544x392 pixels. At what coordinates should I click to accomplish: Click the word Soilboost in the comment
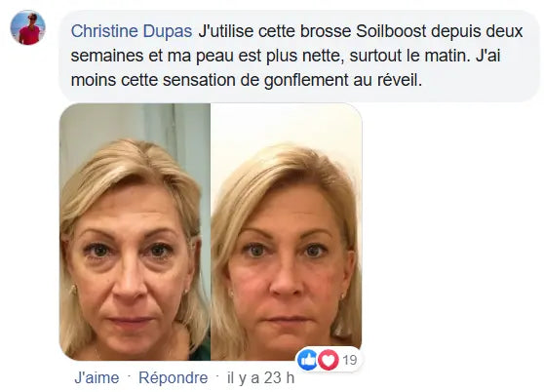click(x=391, y=31)
